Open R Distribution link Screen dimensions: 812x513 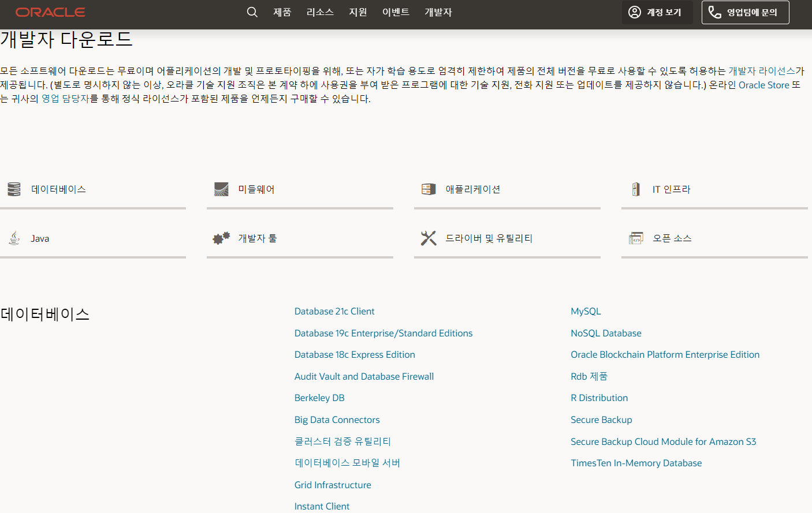(599, 398)
